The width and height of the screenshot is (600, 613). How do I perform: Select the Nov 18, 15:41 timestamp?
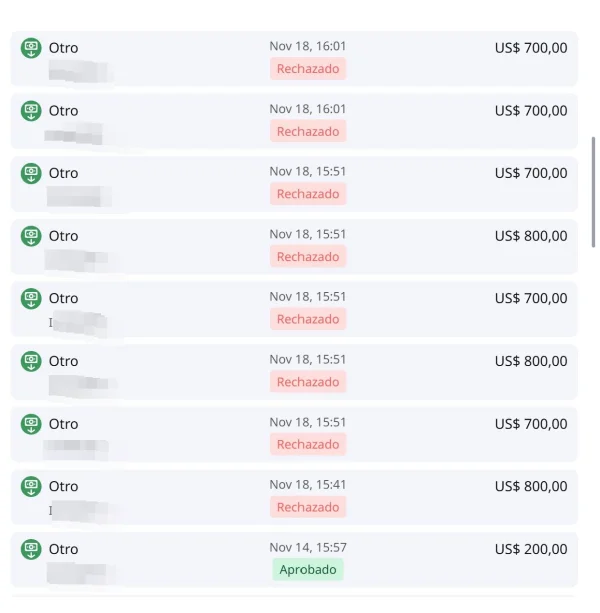click(x=307, y=485)
